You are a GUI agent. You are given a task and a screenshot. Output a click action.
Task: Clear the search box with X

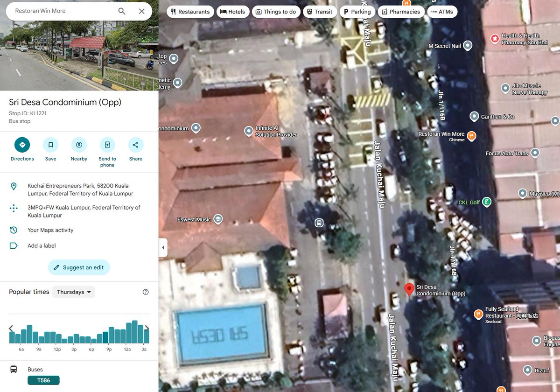click(142, 11)
